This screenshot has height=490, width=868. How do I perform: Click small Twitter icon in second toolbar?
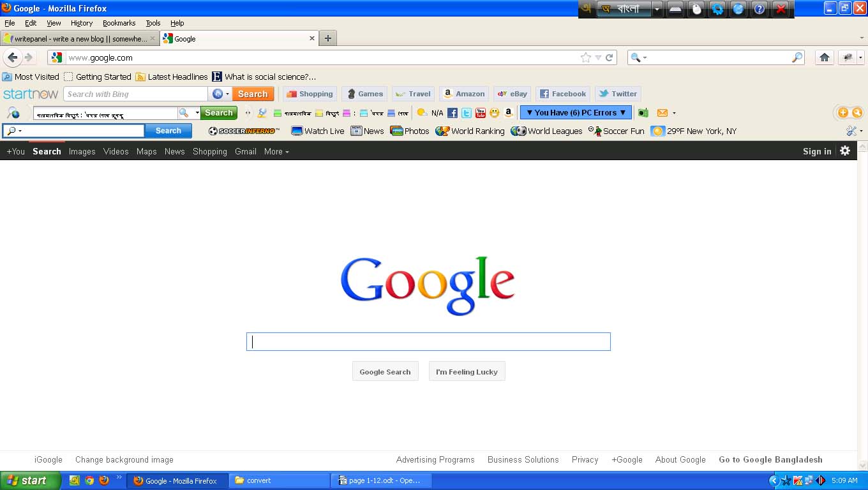[467, 113]
